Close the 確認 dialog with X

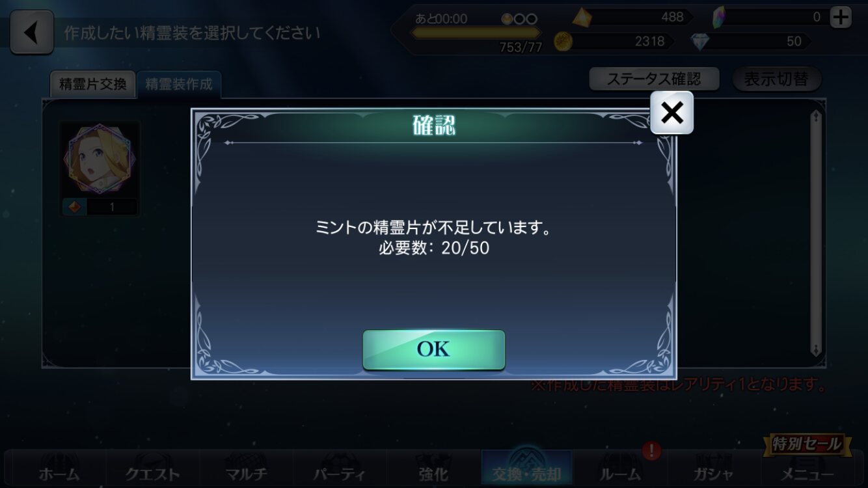(x=672, y=113)
